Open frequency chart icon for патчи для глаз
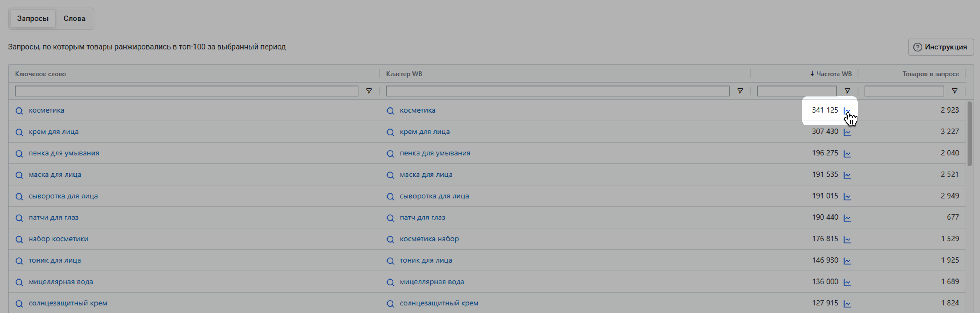The image size is (980, 313). click(x=847, y=218)
